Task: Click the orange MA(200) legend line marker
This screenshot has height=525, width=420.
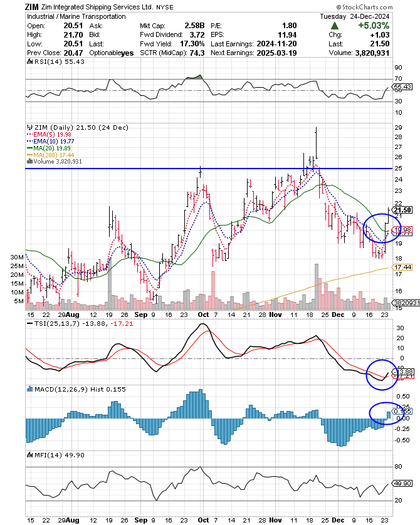Action: (x=30, y=155)
